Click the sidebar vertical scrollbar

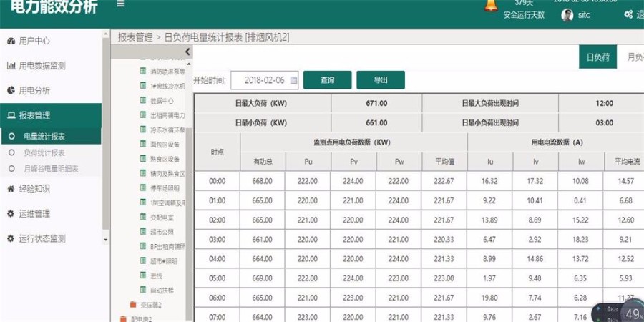[106, 134]
